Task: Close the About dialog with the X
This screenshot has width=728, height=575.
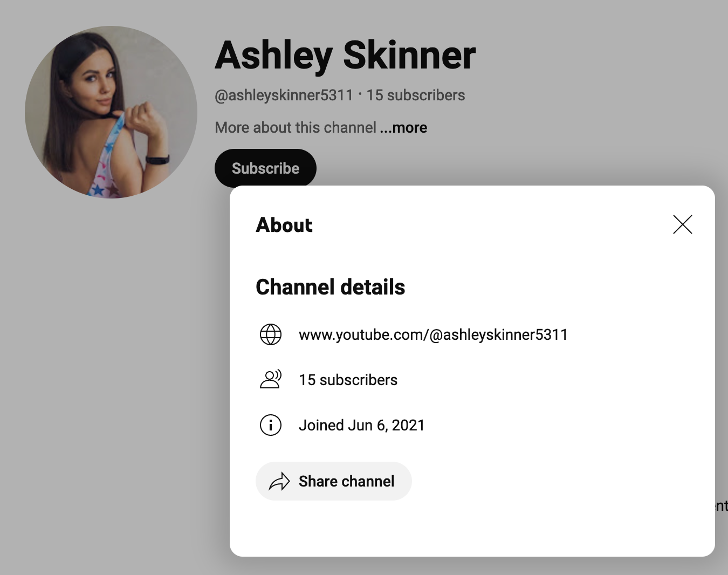Action: click(682, 224)
